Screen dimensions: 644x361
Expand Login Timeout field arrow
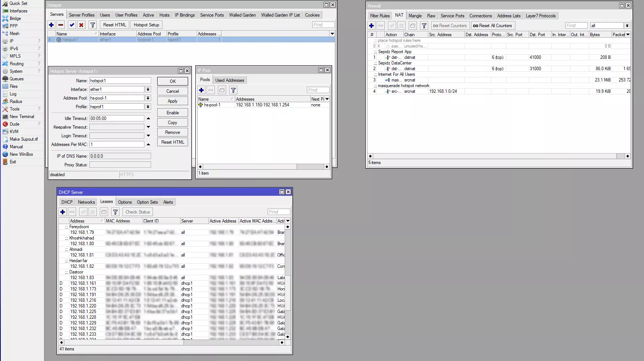coord(148,136)
